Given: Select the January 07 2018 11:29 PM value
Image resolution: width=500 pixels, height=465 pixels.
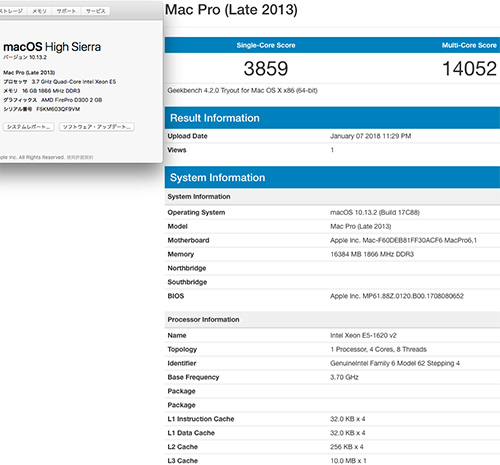Looking at the screenshot, I should [x=370, y=136].
